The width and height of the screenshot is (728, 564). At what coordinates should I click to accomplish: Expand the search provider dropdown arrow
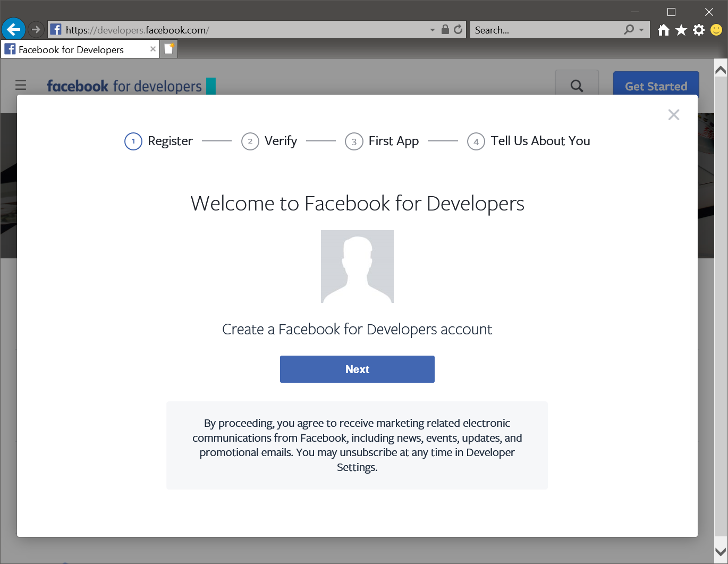click(x=641, y=30)
